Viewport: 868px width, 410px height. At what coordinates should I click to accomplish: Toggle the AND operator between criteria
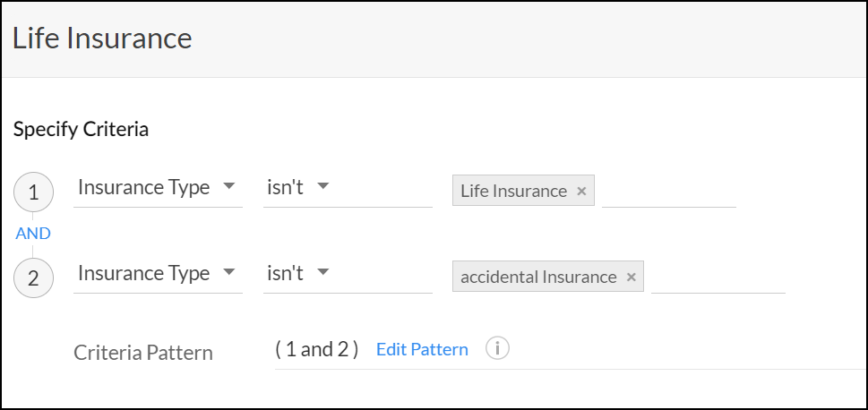point(33,234)
